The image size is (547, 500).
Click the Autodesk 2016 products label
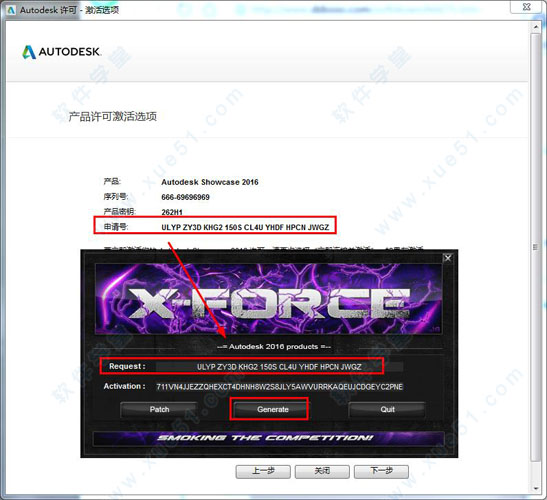274,346
